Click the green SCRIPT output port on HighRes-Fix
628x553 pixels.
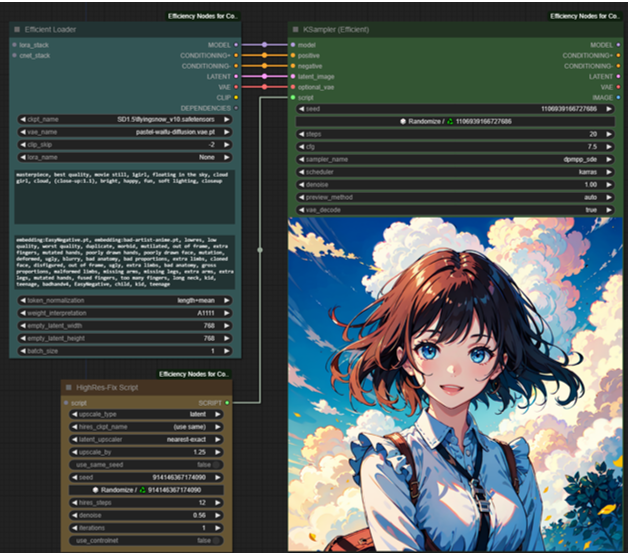[x=227, y=402]
